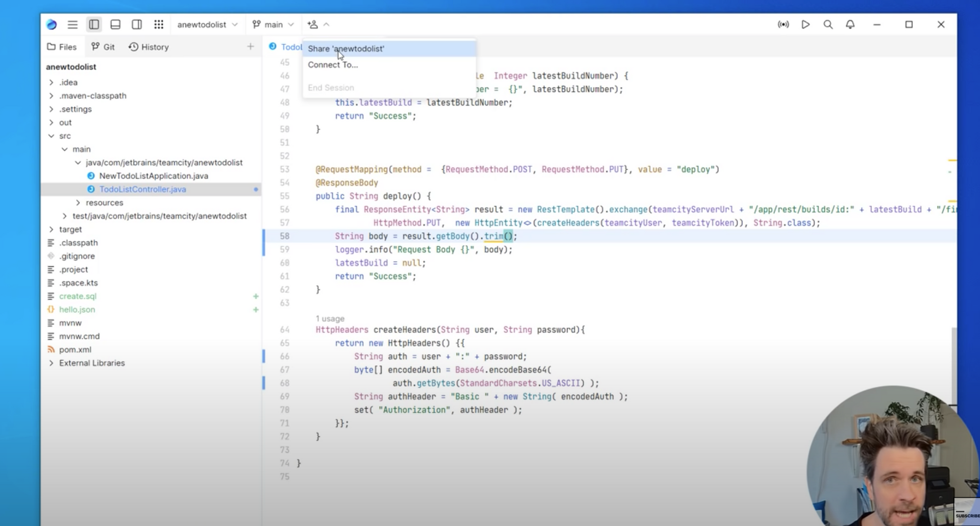The width and height of the screenshot is (980, 526).
Task: Click the '1 usage' code hint
Action: tap(330, 319)
